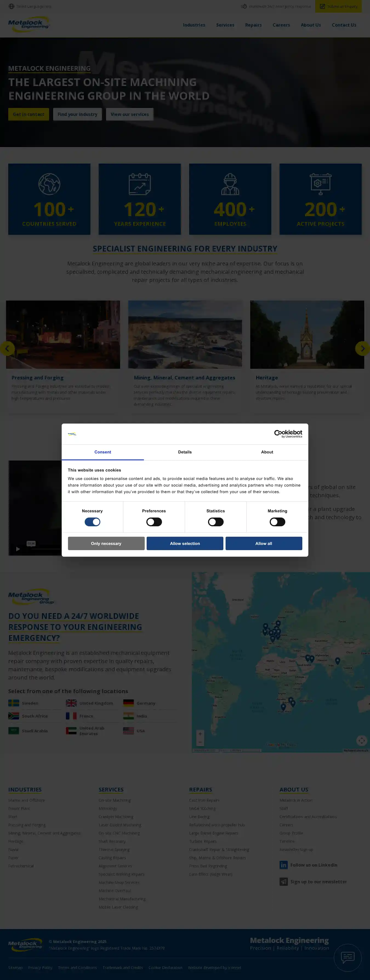Switch to the Details tab
370x980 pixels.
(185, 452)
